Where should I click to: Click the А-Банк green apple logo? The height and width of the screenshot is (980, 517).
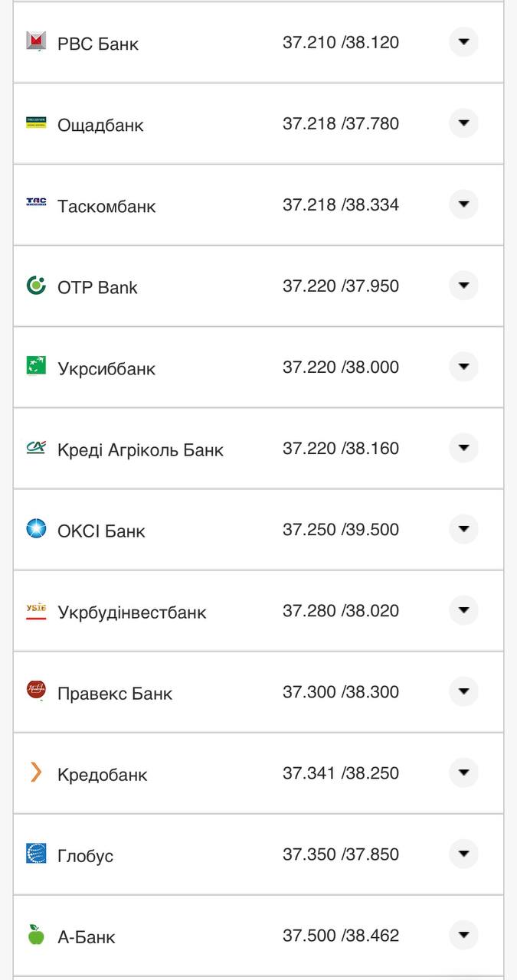pyautogui.click(x=36, y=935)
